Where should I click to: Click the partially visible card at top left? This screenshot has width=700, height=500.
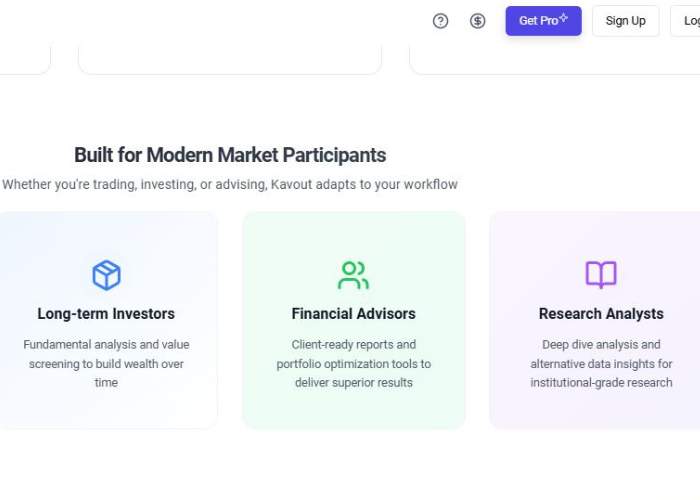pyautogui.click(x=25, y=58)
